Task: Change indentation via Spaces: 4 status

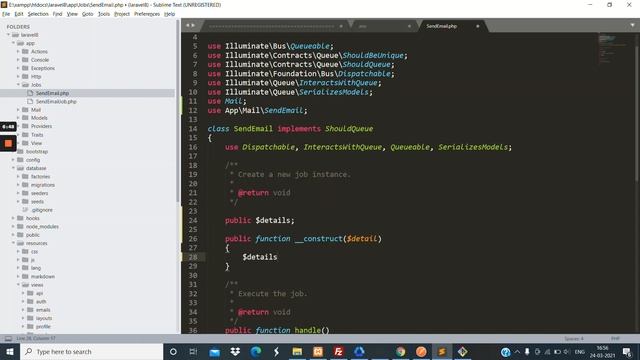Action: coord(573,339)
